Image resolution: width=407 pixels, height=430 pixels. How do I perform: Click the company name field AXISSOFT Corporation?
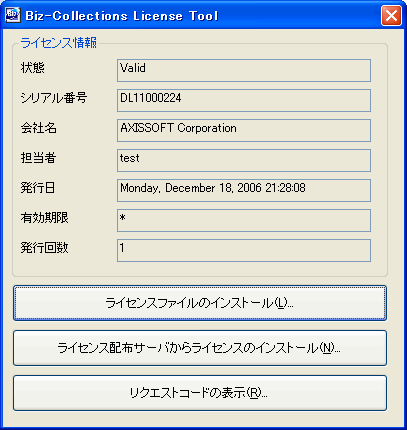coord(244,130)
